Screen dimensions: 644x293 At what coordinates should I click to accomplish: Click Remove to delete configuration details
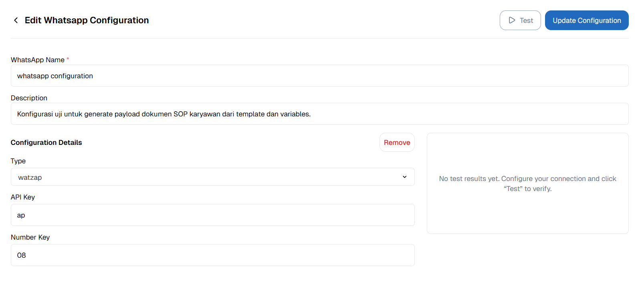(397, 142)
